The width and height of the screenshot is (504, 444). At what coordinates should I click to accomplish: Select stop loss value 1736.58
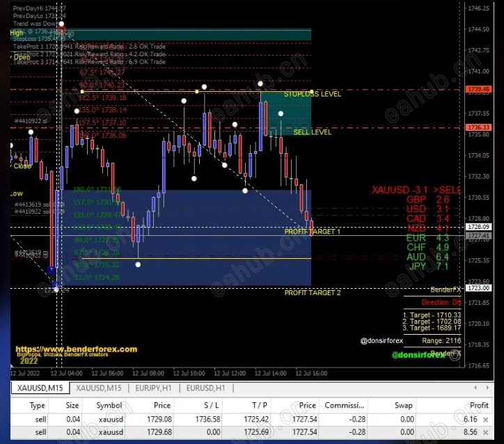coord(207,419)
